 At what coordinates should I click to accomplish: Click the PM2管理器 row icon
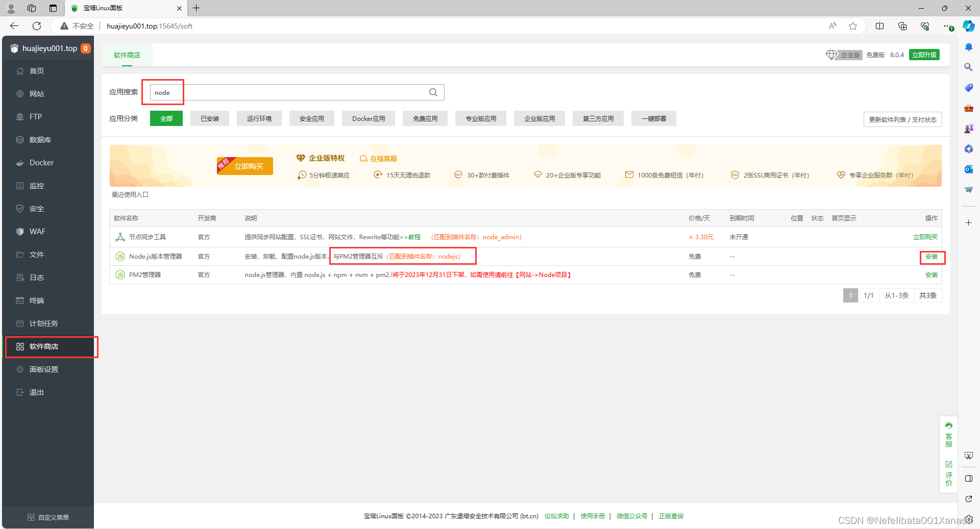[x=120, y=275]
